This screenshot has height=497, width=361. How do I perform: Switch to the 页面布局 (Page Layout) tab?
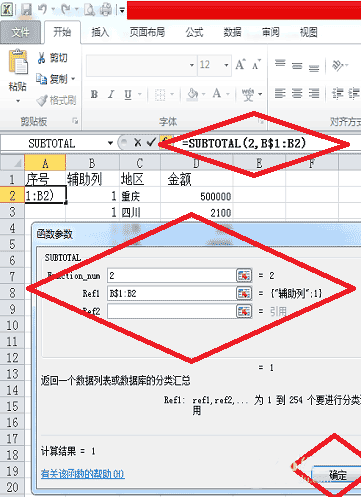point(147,32)
